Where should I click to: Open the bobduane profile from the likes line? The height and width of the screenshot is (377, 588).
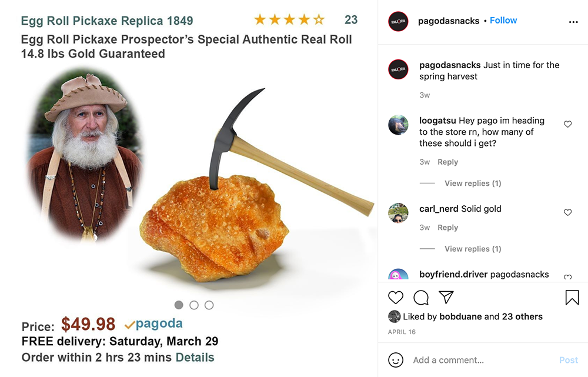460,316
